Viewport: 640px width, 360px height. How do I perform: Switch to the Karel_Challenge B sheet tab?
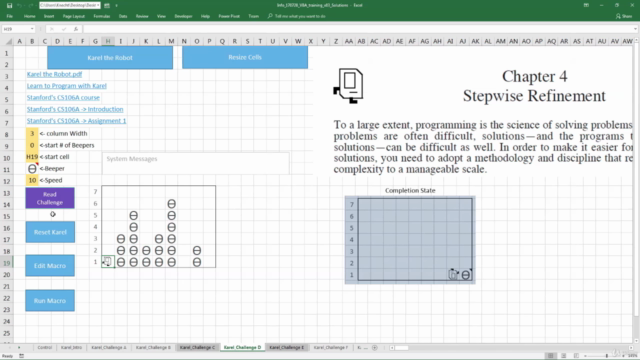153,347
